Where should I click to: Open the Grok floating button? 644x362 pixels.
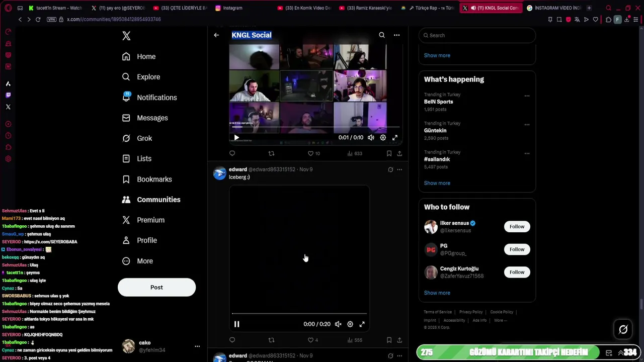pos(623,329)
